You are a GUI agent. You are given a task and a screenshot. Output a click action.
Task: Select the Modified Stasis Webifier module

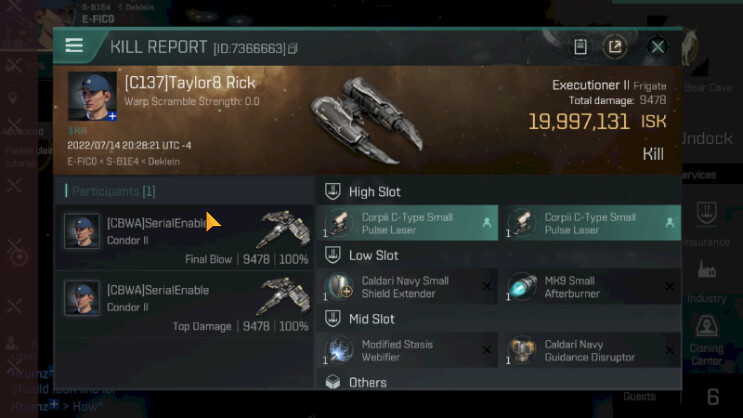tap(408, 350)
